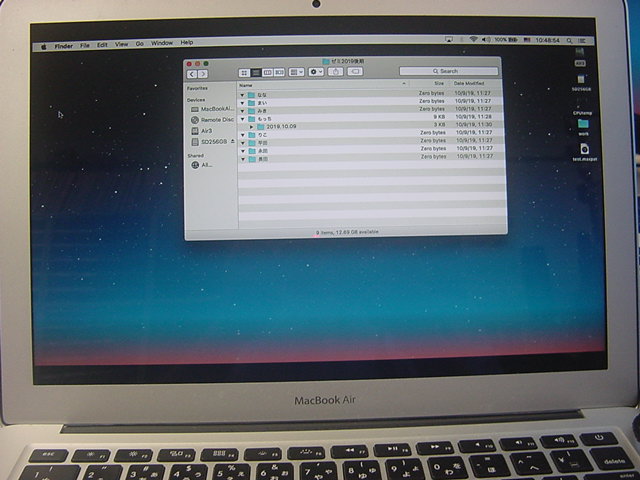640x480 pixels.
Task: Open volume control in menu bar
Action: click(486, 40)
